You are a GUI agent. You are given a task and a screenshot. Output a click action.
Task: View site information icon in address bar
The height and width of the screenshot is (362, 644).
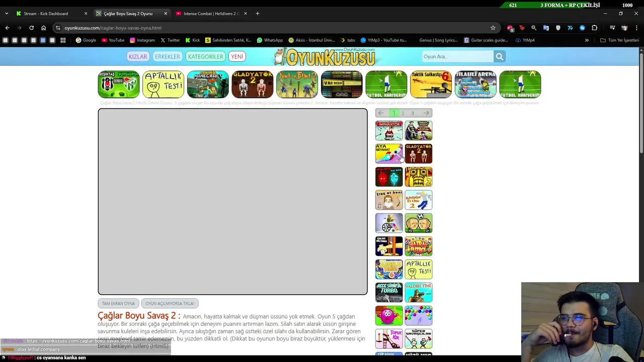[x=58, y=28]
